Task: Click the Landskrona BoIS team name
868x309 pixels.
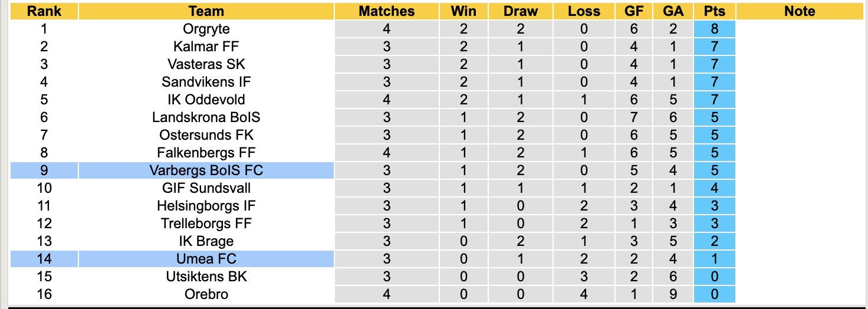Action: [206, 117]
